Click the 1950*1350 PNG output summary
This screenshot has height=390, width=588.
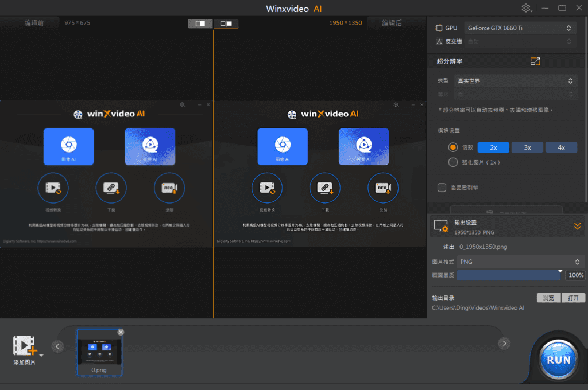pyautogui.click(x=474, y=232)
